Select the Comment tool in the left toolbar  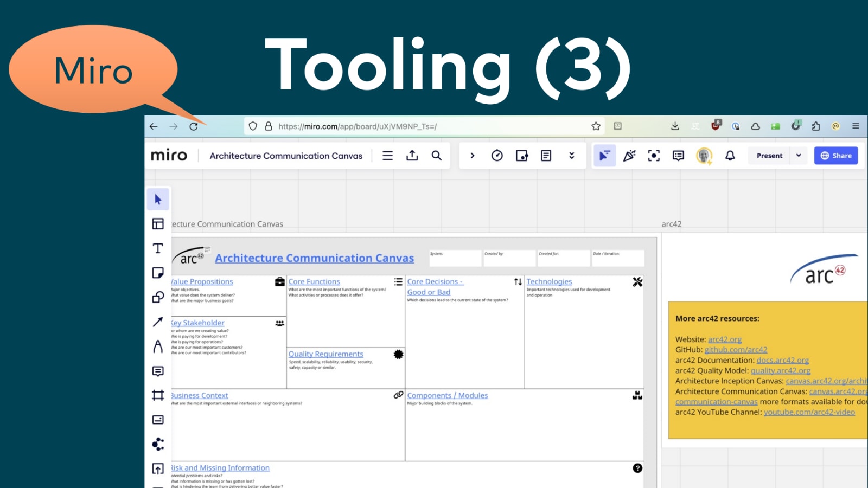click(x=158, y=371)
